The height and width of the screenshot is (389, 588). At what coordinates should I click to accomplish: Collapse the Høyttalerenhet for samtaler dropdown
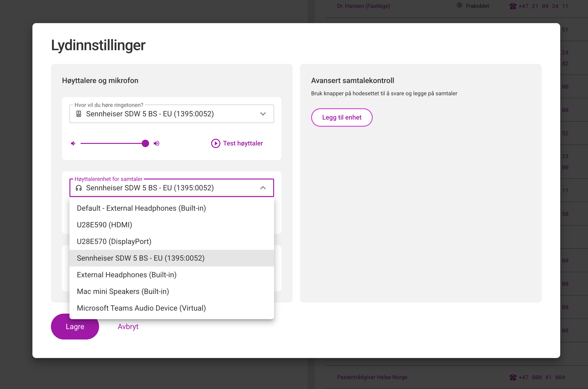point(263,188)
